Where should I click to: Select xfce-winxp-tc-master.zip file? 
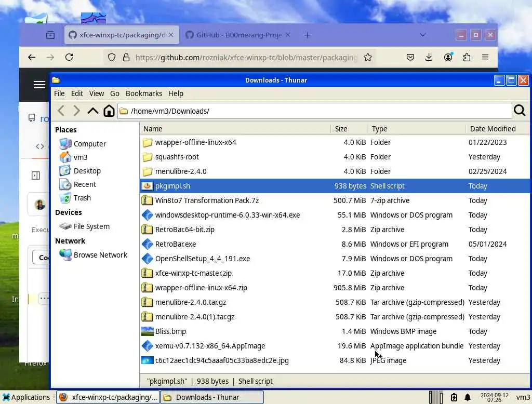point(335,274)
